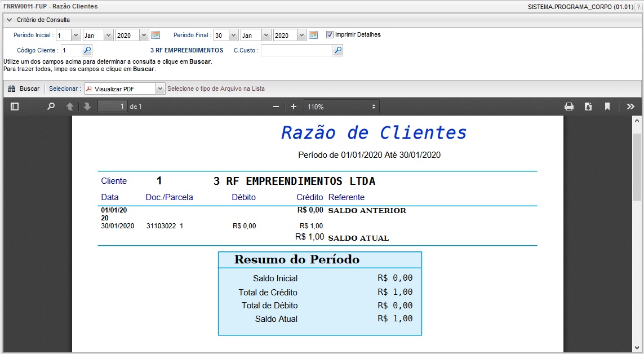Screen dimensions: 644x354
Task: Open the Período Inicial month dropdown showing Jan
Action: tap(108, 34)
